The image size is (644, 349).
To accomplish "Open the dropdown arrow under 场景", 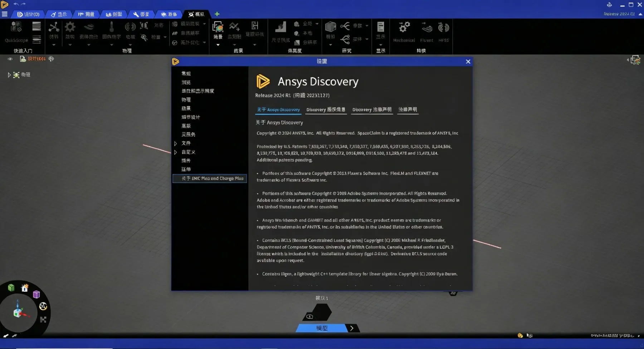I will point(218,45).
